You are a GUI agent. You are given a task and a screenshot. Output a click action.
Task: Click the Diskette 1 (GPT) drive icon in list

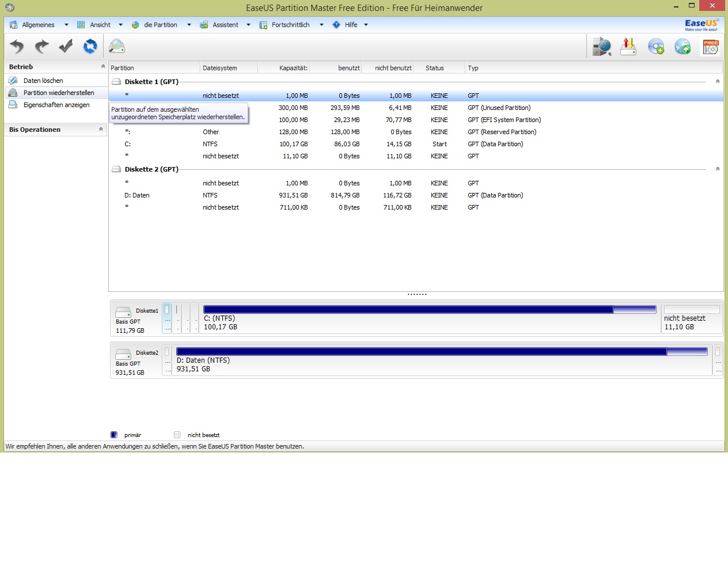(x=116, y=82)
